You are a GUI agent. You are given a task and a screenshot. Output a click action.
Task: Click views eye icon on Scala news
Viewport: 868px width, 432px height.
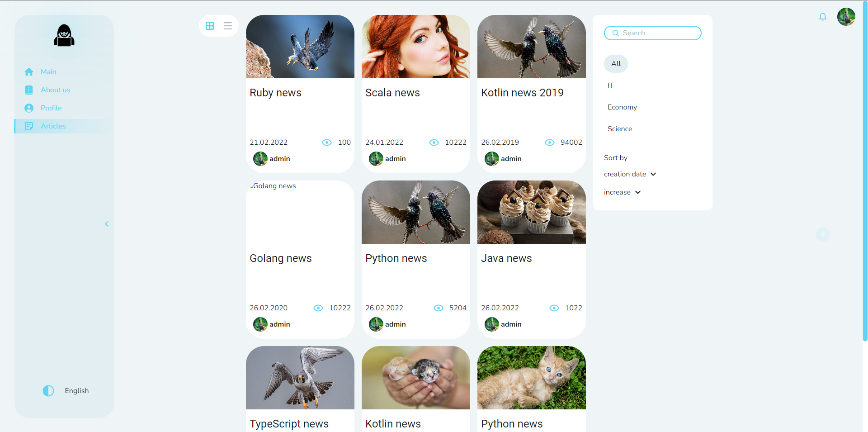[x=434, y=142]
